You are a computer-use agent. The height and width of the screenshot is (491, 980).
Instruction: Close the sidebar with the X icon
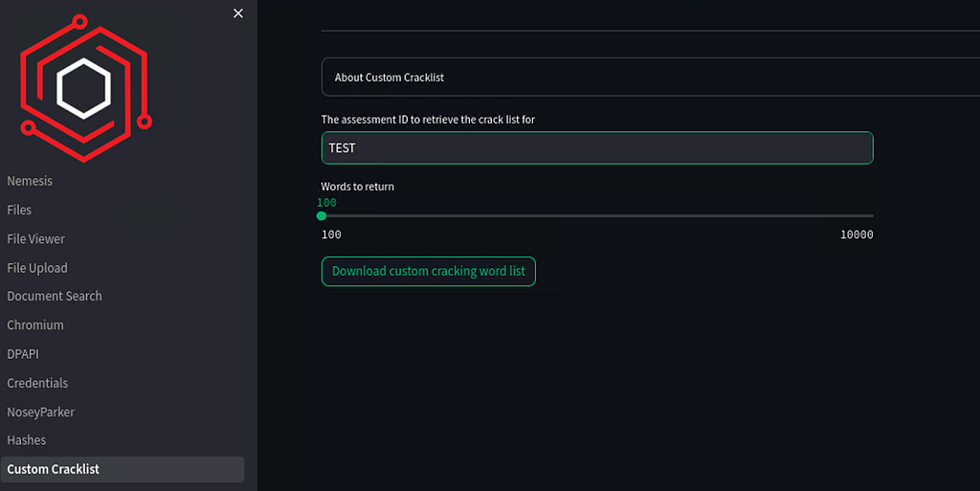tap(238, 13)
